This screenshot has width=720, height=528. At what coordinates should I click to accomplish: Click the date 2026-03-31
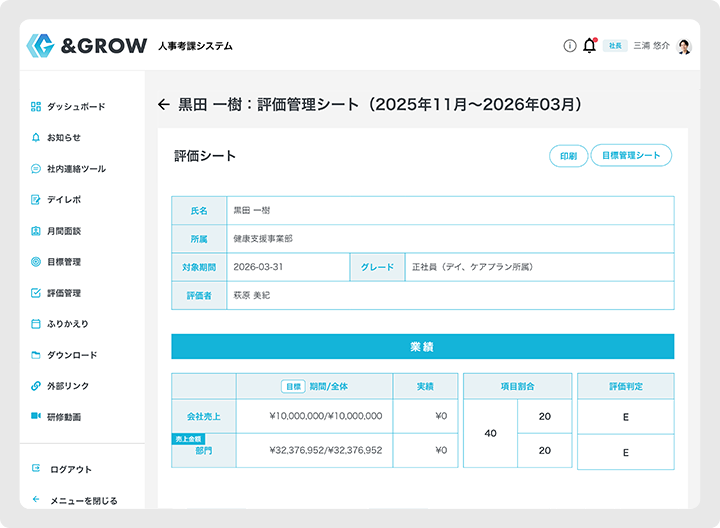click(258, 267)
